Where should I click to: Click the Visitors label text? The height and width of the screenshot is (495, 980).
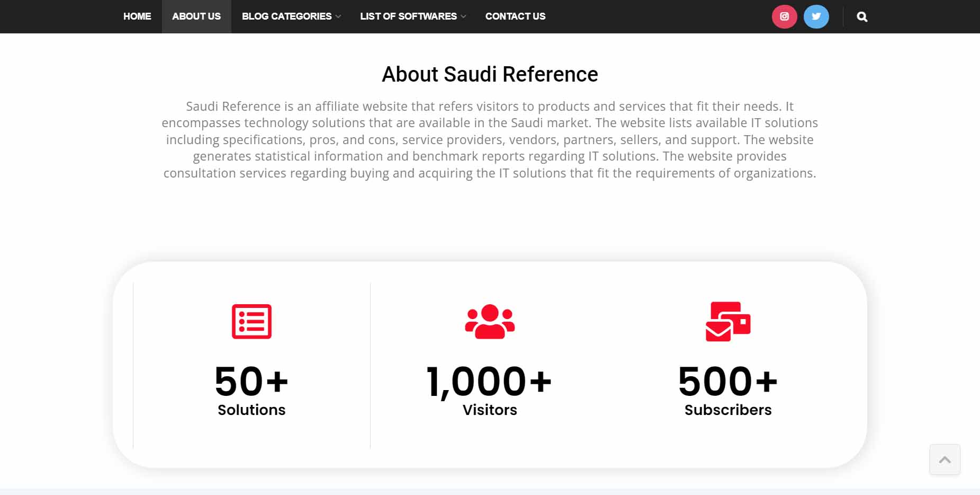[490, 410]
